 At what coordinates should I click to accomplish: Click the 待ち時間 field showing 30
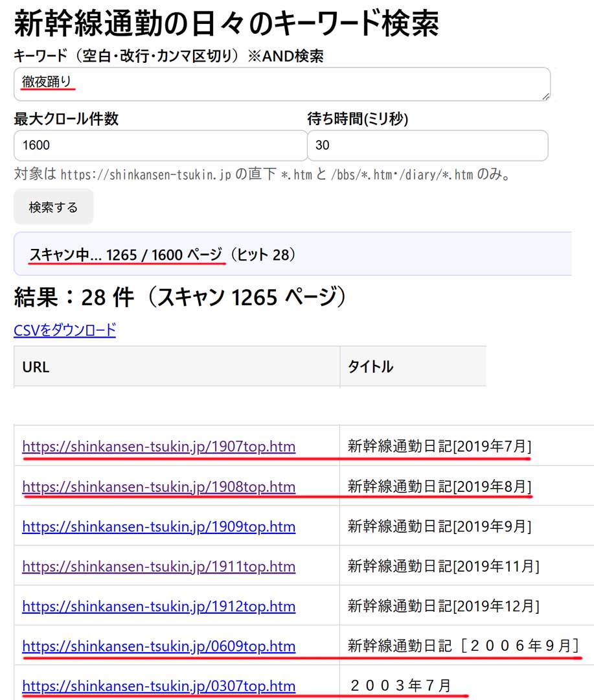tap(427, 146)
